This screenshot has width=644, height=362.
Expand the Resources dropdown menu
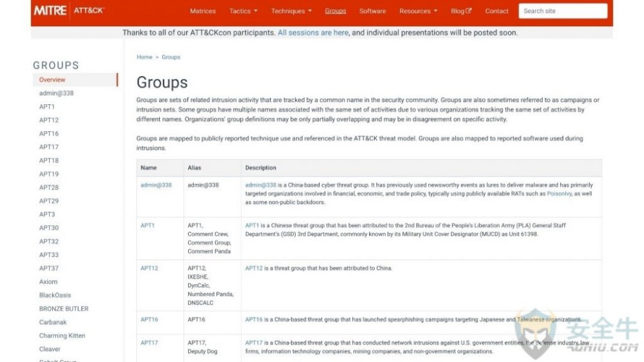click(418, 11)
